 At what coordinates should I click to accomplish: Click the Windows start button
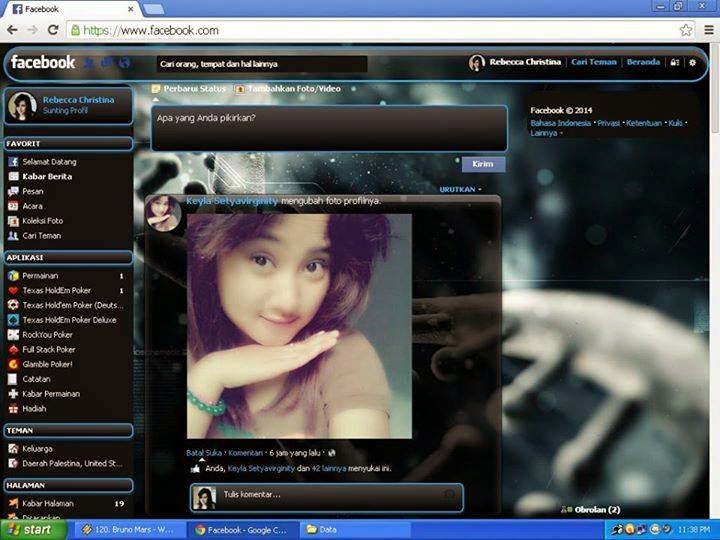(33, 530)
